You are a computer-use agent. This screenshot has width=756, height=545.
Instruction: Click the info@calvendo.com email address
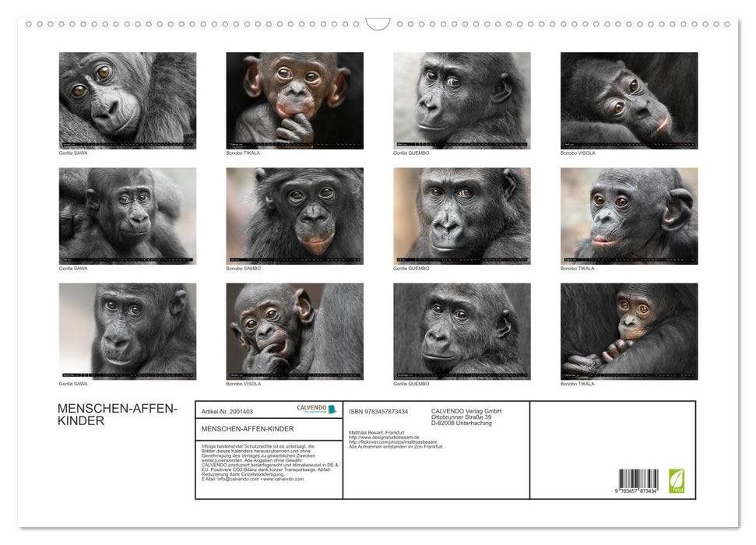[x=235, y=479]
